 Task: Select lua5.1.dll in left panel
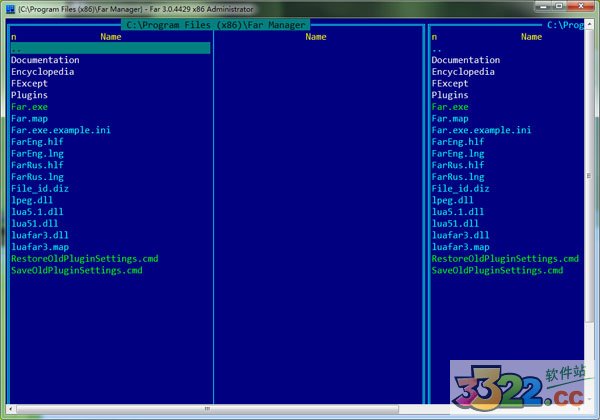pos(37,212)
